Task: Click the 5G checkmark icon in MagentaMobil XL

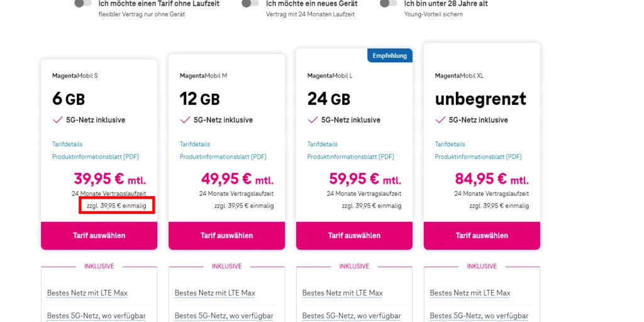Action: point(440,120)
